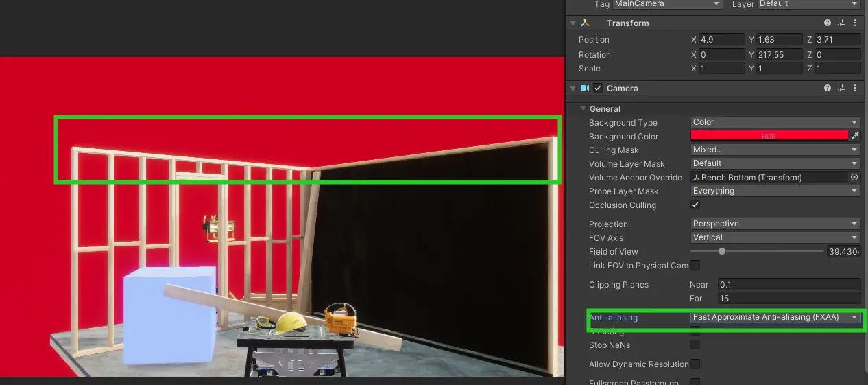Click the Rotation Y field showing 217.55
Viewport: 868px width, 385px height.
780,54
